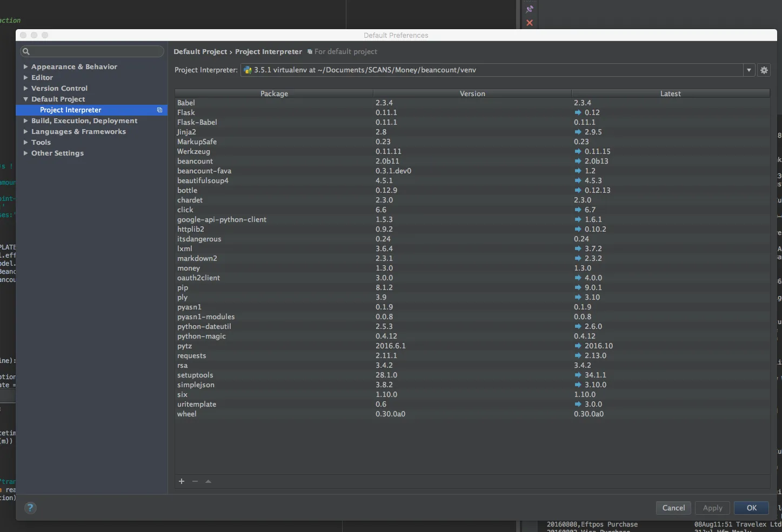This screenshot has height=532, width=782.
Task: Click Default Project in the breadcrumb
Action: (x=200, y=51)
